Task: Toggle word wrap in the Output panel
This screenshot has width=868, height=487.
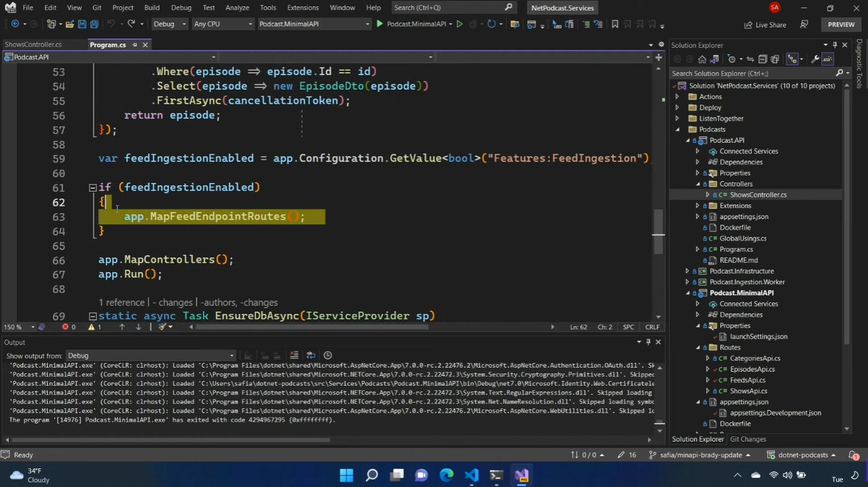Action: (311, 355)
